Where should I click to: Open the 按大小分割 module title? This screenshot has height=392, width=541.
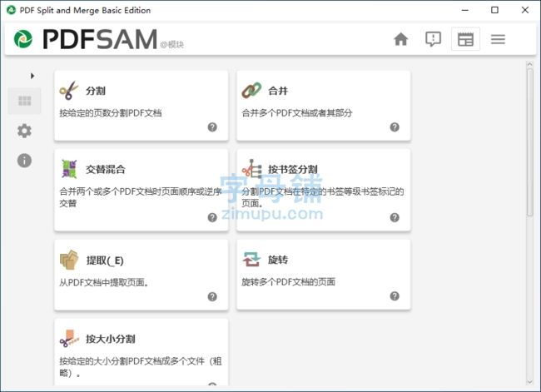click(111, 339)
